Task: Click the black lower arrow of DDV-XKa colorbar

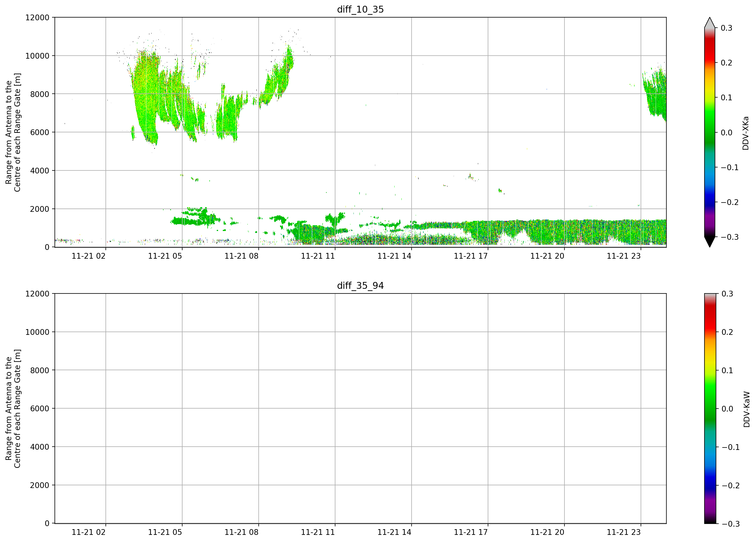Action: [x=710, y=242]
